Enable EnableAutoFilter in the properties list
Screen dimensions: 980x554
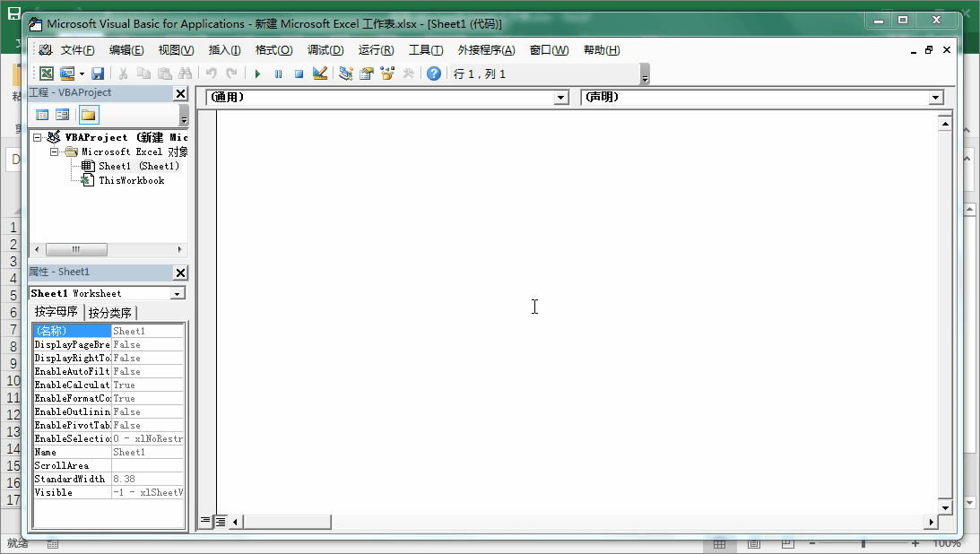147,370
